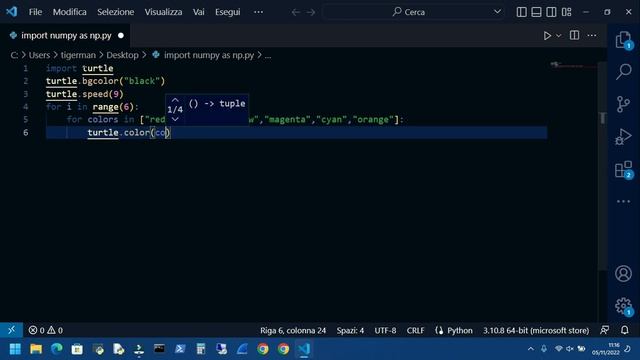This screenshot has width=640, height=360.
Task: Open the Vai menu
Action: [199, 12]
